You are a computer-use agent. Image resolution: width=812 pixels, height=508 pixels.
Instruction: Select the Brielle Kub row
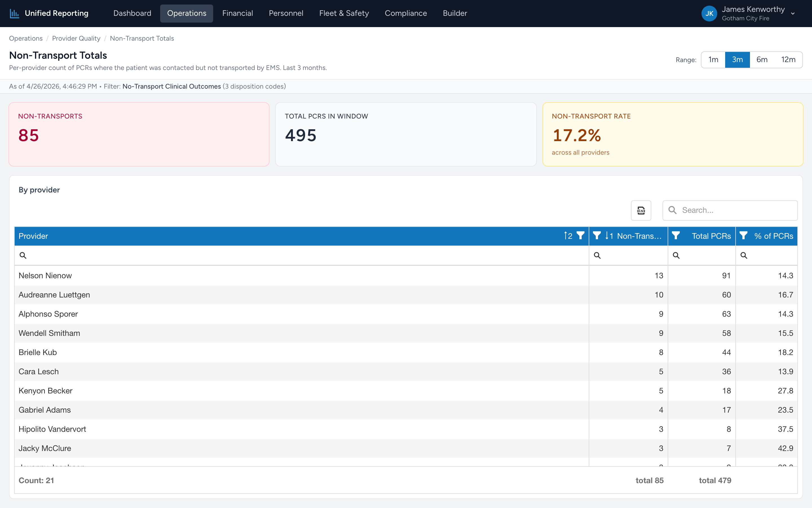coord(406,352)
